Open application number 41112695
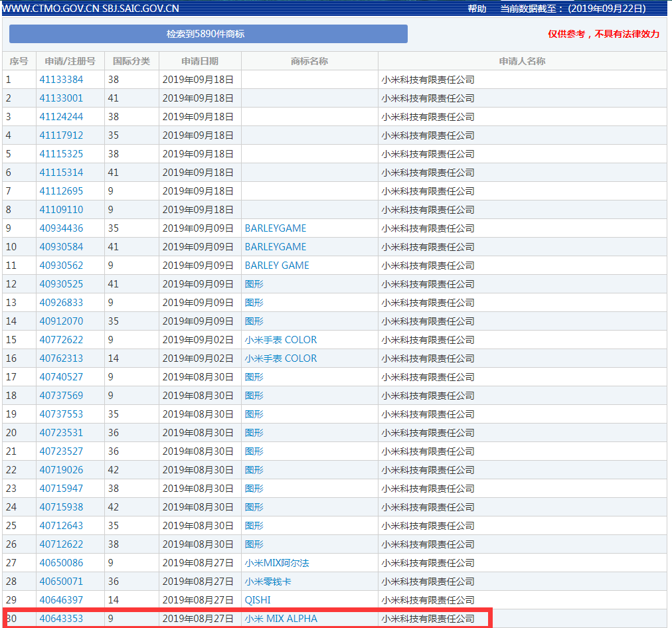This screenshot has height=628, width=672. [61, 191]
